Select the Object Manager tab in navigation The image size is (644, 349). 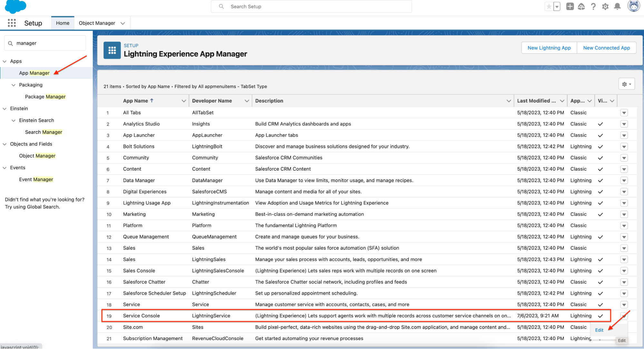click(x=97, y=23)
